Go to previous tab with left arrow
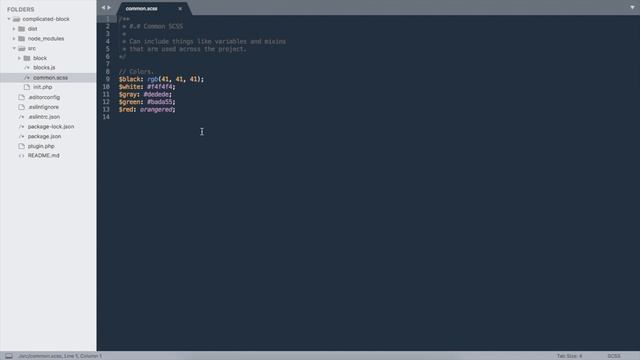Screen dimensions: 640x360 103,7
